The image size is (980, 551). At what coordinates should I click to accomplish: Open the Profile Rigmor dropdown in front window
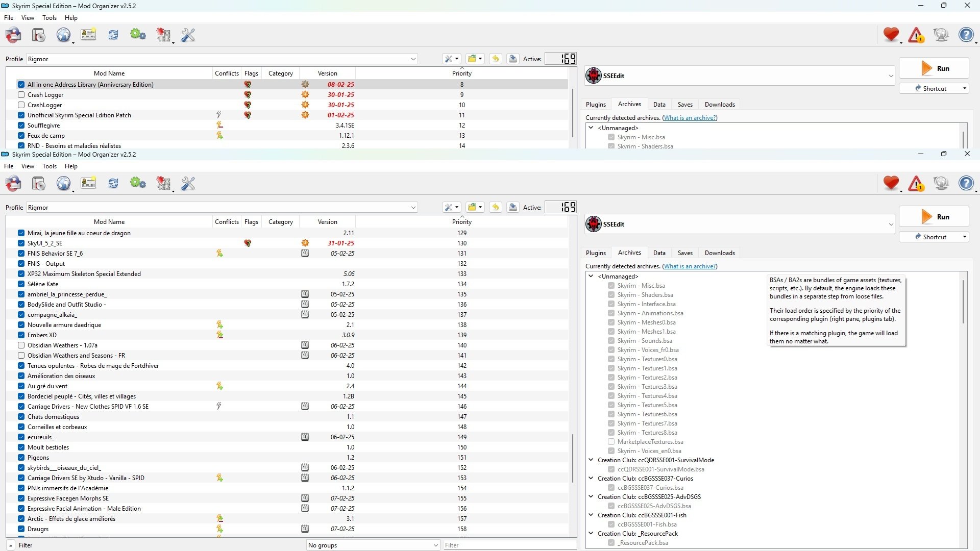point(222,208)
